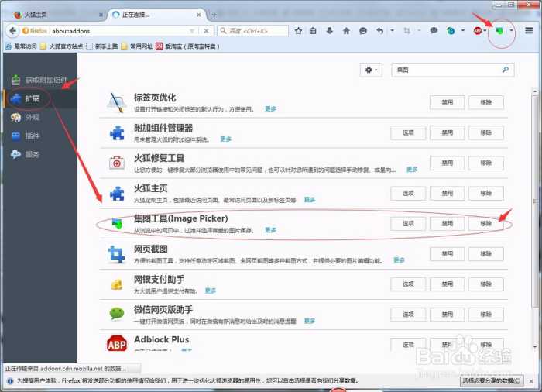
Task: Expand dropdown arrow next to screenshot icon
Action: point(419,31)
